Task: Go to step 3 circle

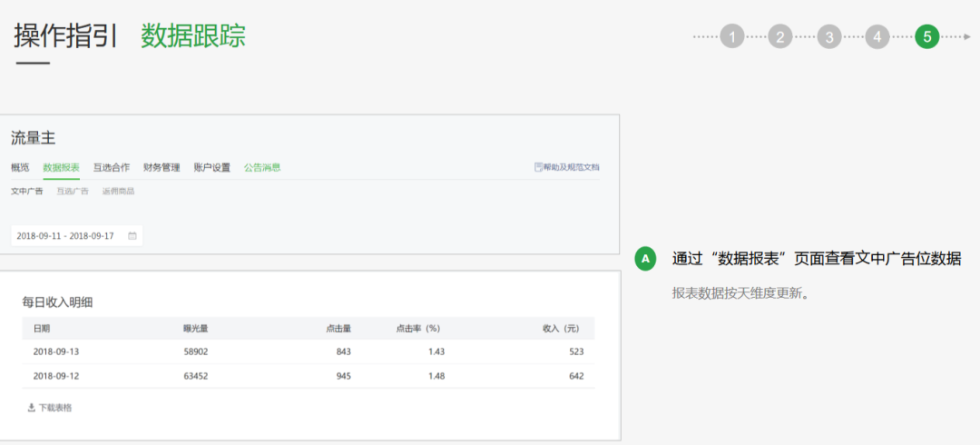Action: click(828, 37)
